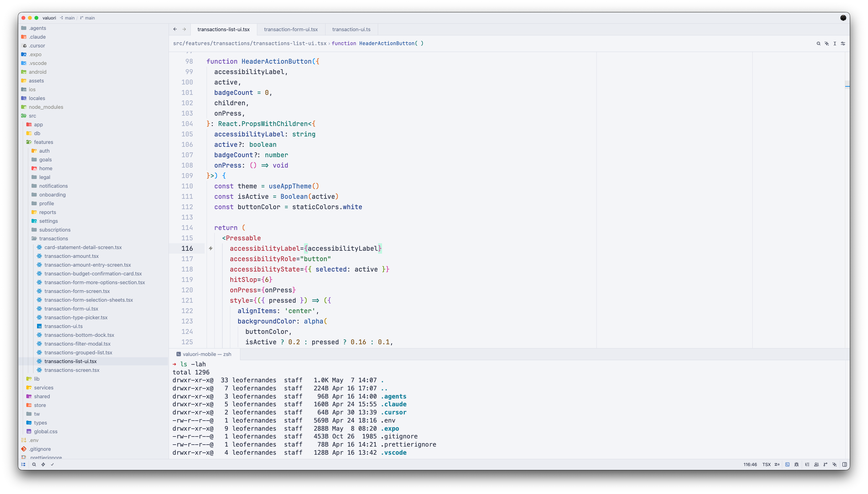The height and width of the screenshot is (494, 868).
Task: Open the git panel branch icon
Action: (825, 464)
